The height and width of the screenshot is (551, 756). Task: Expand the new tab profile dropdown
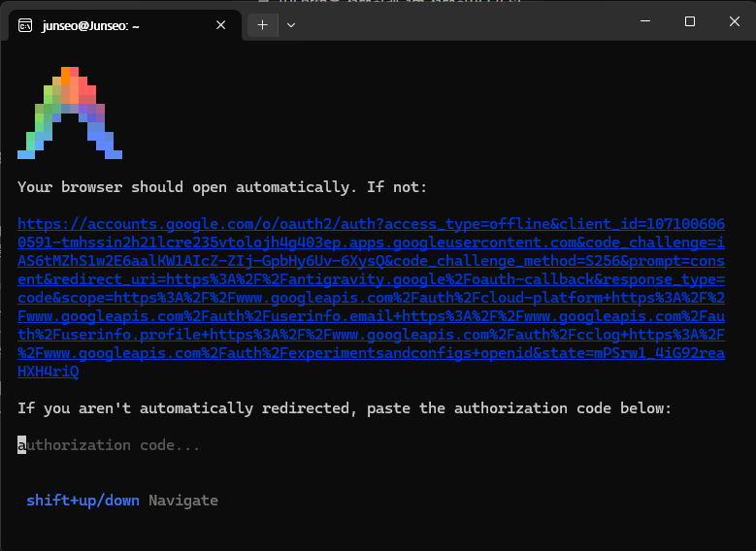pyautogui.click(x=291, y=25)
